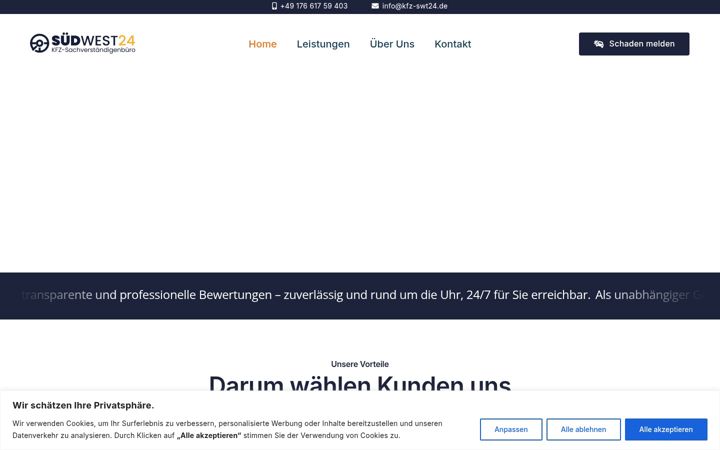Image resolution: width=720 pixels, height=450 pixels.
Task: Click the chat icon in Schaden melden
Action: [598, 44]
